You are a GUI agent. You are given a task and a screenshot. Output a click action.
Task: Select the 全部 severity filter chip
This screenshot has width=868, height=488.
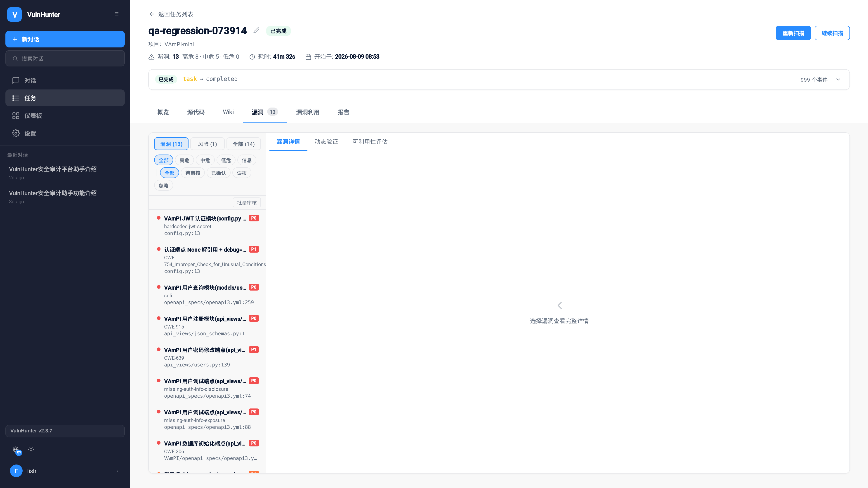pyautogui.click(x=163, y=160)
